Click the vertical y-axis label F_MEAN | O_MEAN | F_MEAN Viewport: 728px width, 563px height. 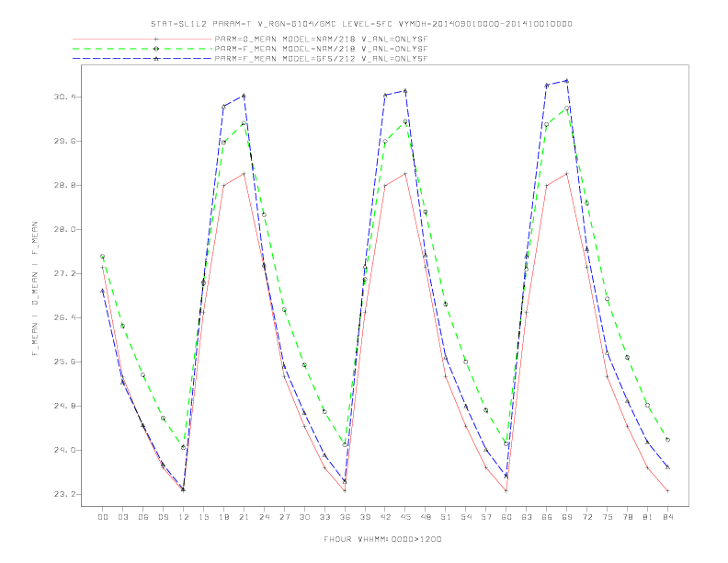tap(35, 289)
